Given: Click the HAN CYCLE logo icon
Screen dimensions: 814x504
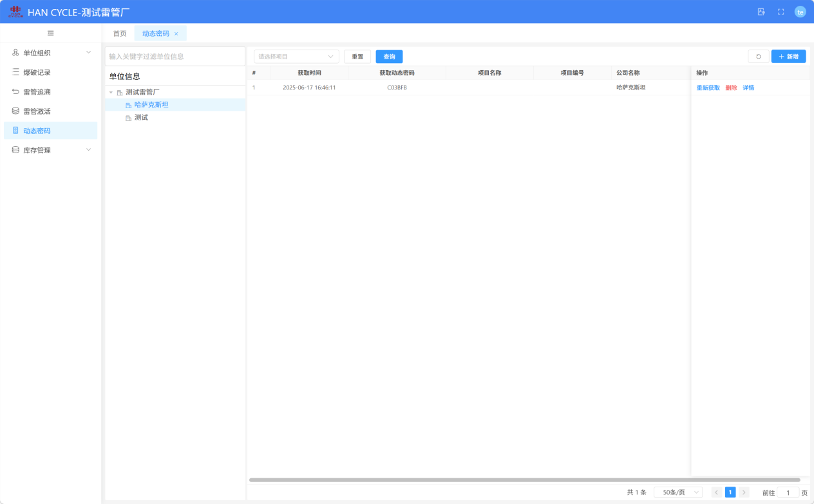Looking at the screenshot, I should tap(15, 12).
